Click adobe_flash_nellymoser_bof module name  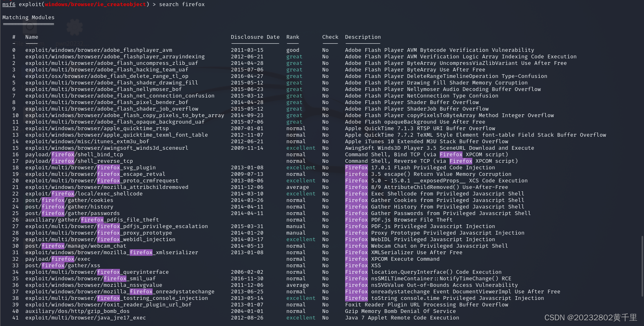click(104, 89)
